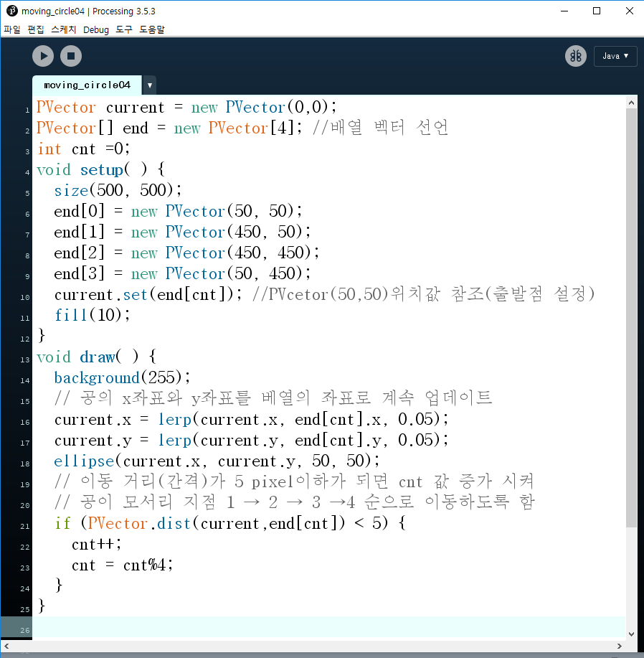Run the sketch with the Play button
This screenshot has width=644, height=658.
(x=43, y=56)
